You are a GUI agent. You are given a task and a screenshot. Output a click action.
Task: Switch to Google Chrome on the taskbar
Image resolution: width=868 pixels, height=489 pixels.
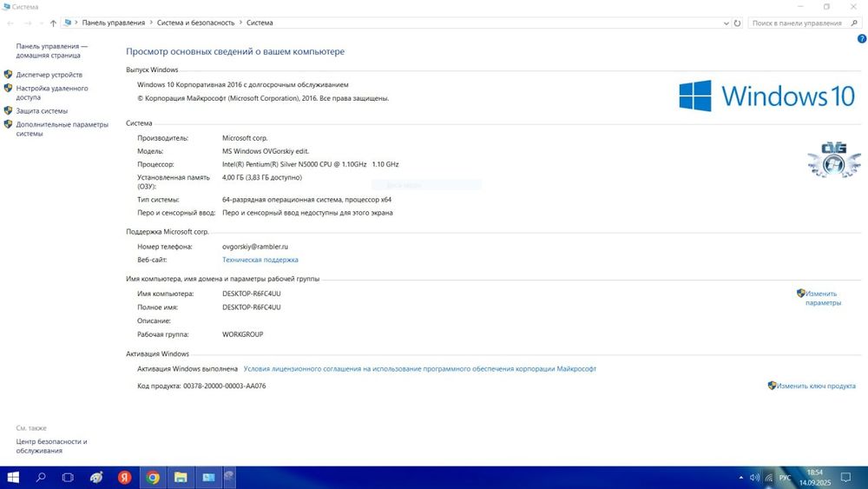click(x=153, y=478)
